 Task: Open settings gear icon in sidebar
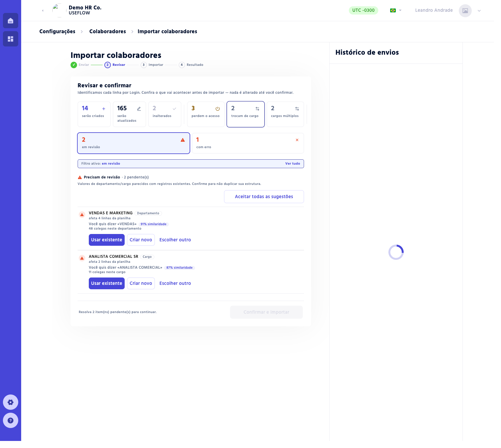(x=11, y=402)
